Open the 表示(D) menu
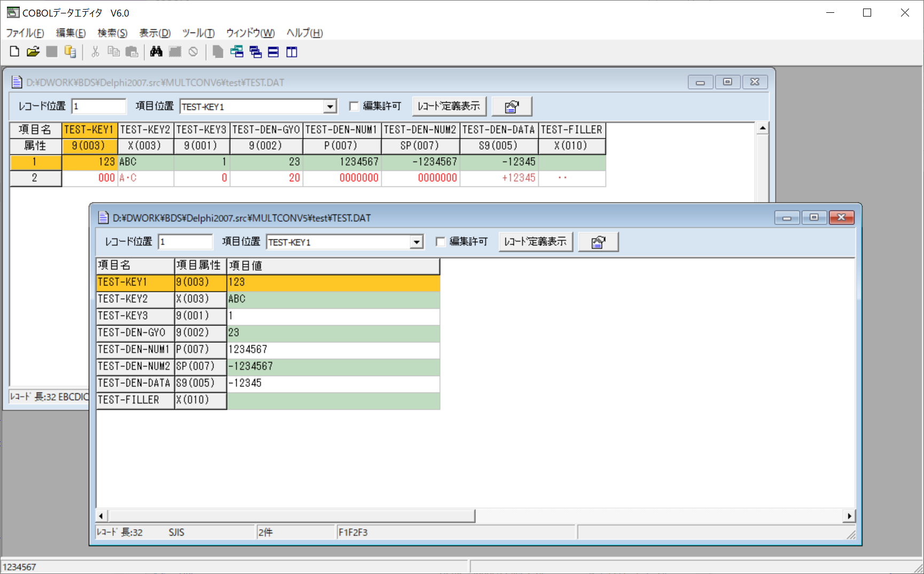 (x=155, y=33)
